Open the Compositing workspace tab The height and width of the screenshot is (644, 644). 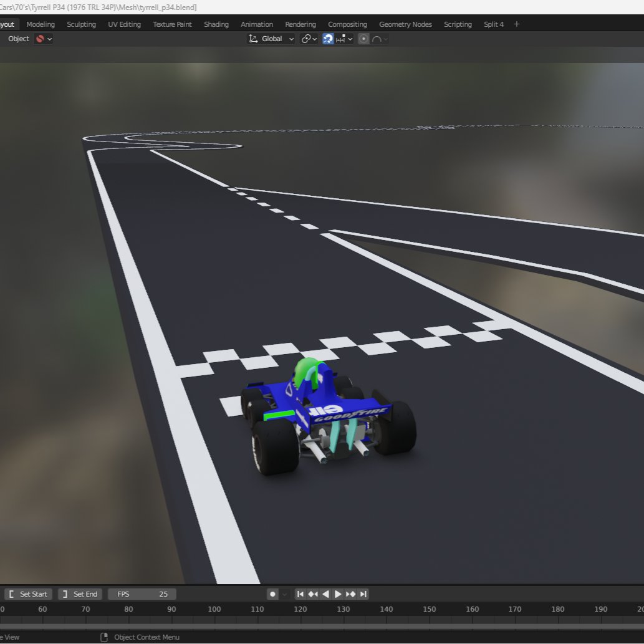[347, 24]
